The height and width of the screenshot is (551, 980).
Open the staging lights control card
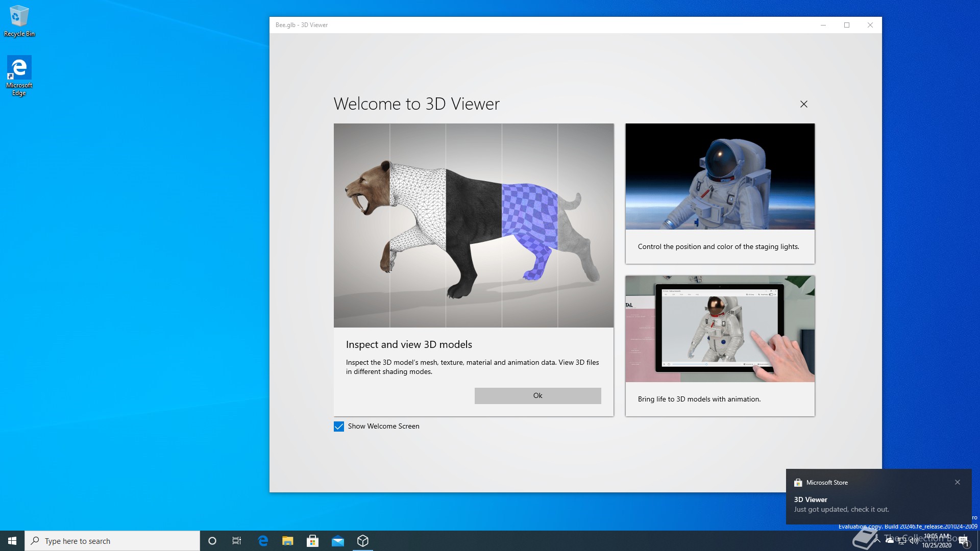[x=720, y=193]
